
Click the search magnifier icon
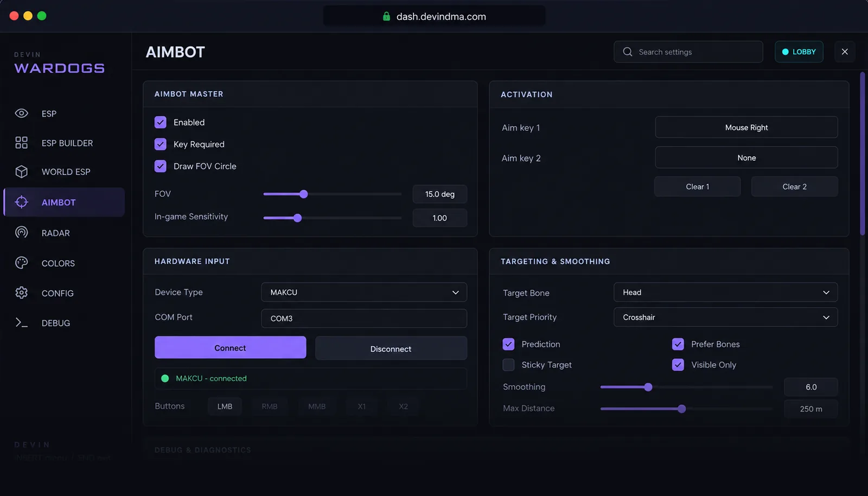628,52
